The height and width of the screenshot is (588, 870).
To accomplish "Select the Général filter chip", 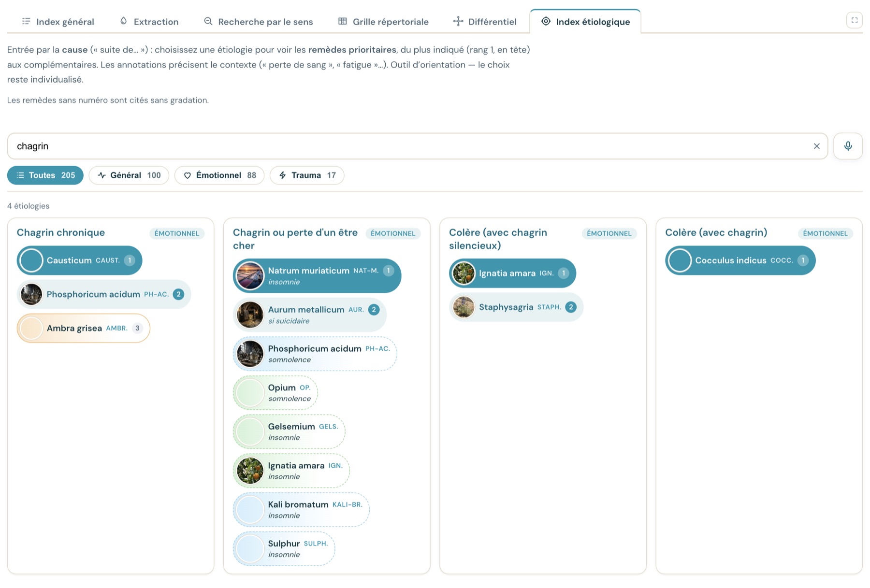I will coord(129,175).
